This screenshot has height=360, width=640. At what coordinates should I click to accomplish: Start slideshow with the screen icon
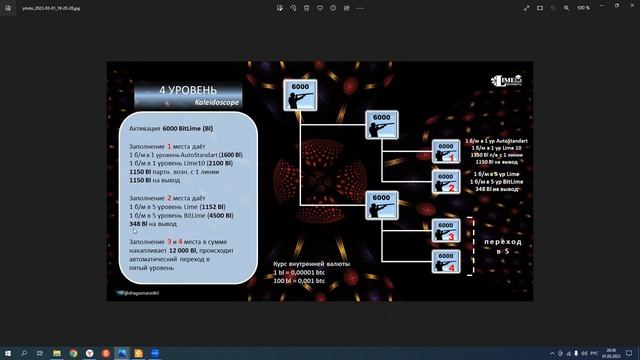click(x=540, y=8)
